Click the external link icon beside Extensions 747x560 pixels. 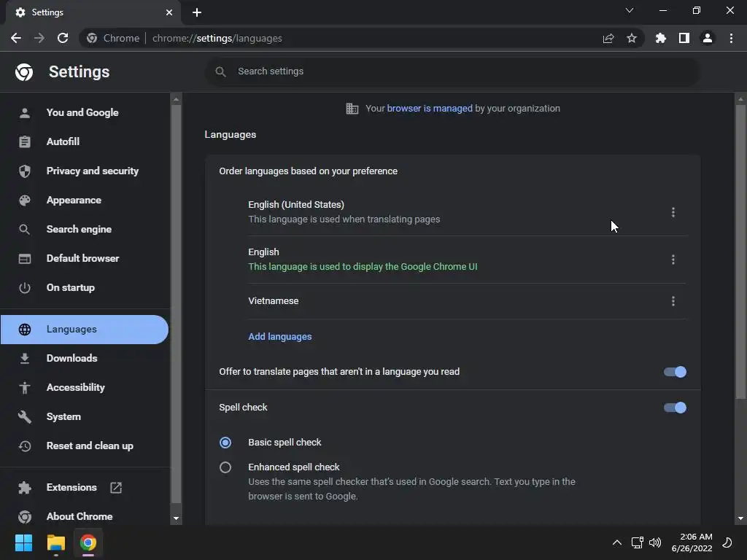116,487
